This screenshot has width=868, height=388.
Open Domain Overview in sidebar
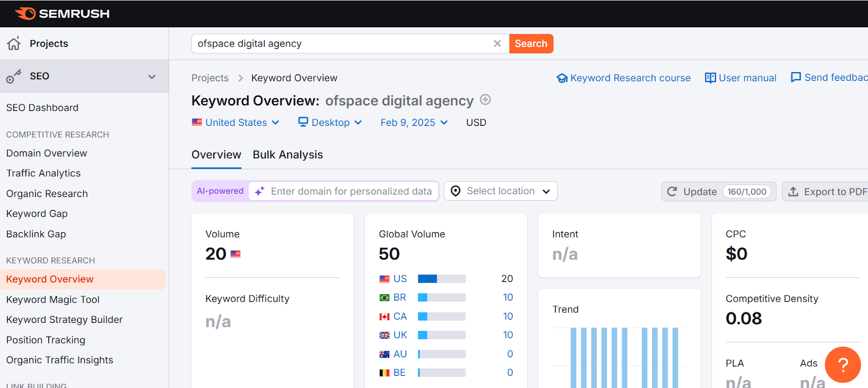[47, 154]
